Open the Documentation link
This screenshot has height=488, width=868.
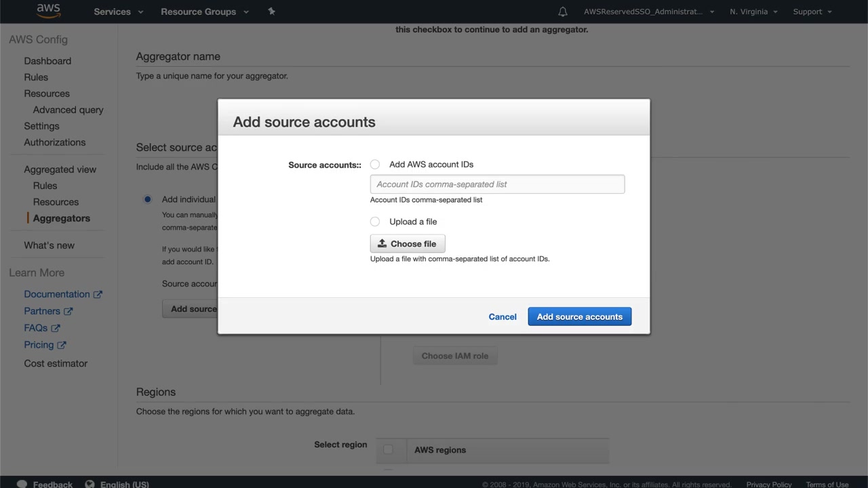tap(57, 294)
